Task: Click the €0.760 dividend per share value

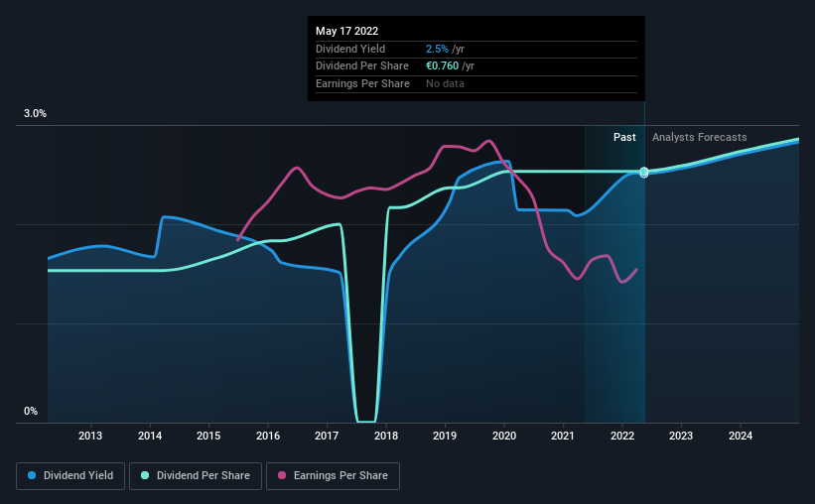Action: pos(443,66)
